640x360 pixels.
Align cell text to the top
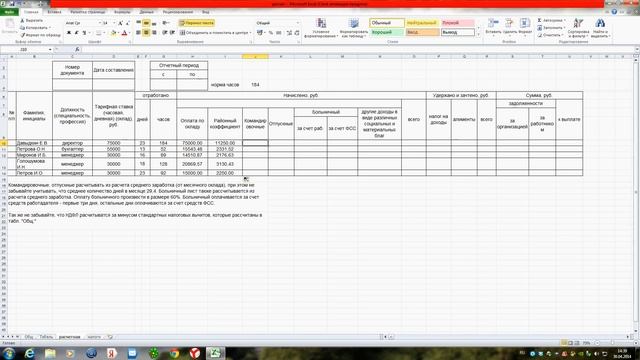pos(139,23)
